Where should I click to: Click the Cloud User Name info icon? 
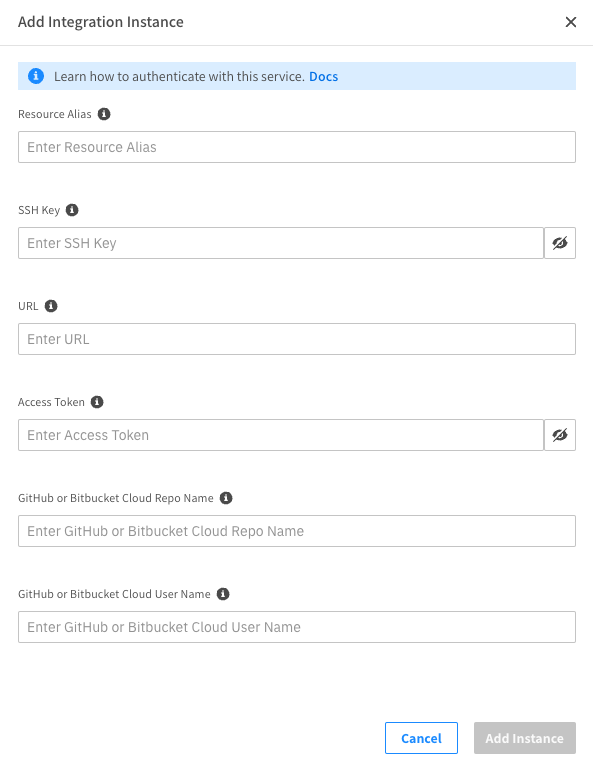pos(223,594)
